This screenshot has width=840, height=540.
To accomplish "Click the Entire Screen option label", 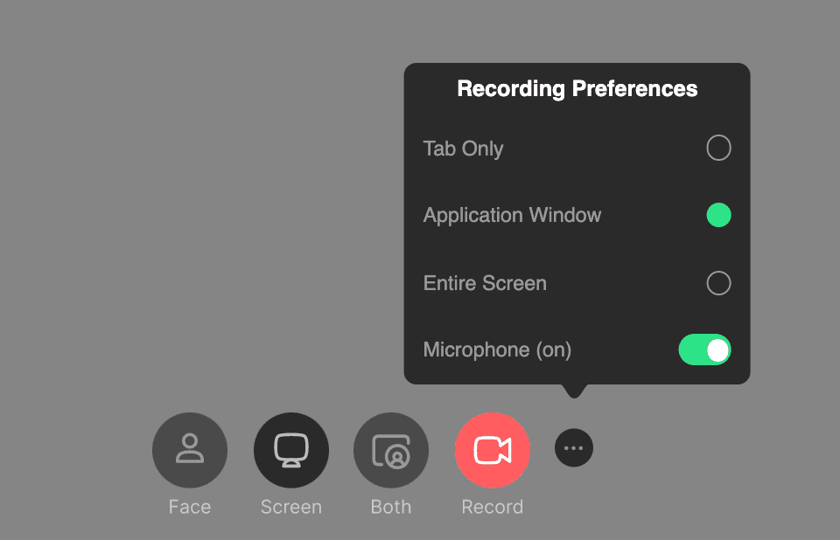I will (x=485, y=283).
